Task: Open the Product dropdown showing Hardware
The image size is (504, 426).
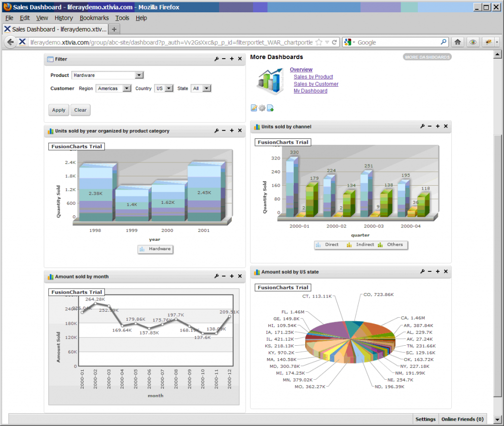Action: 139,75
